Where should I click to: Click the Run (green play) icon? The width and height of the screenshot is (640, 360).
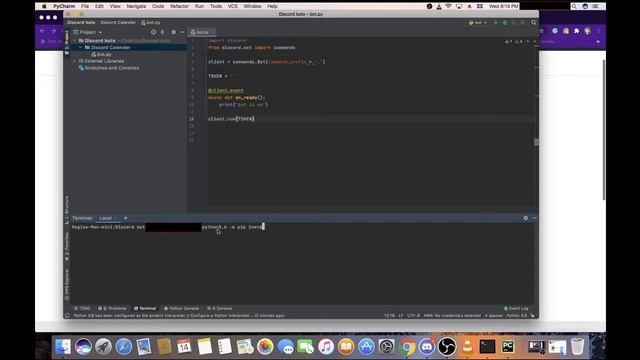[496, 22]
